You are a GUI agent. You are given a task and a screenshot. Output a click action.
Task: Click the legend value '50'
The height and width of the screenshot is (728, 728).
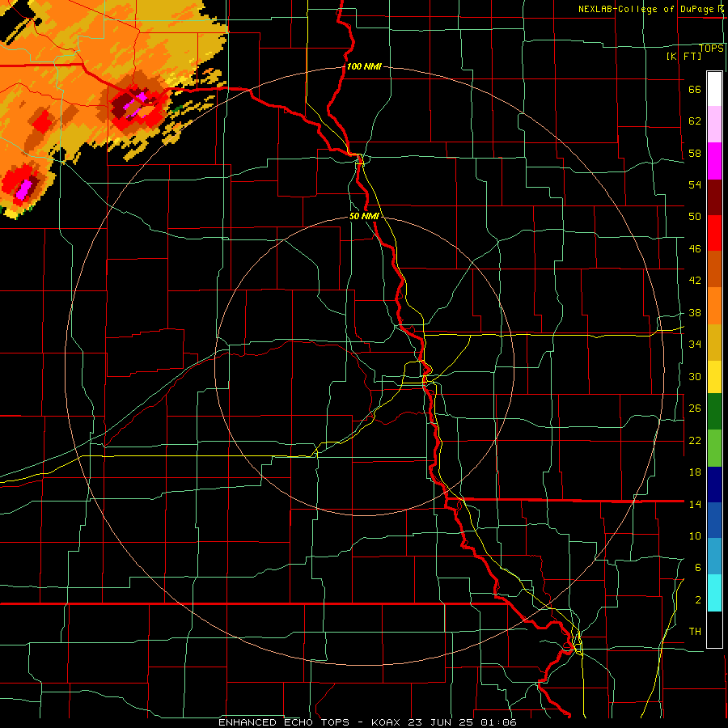(x=695, y=216)
